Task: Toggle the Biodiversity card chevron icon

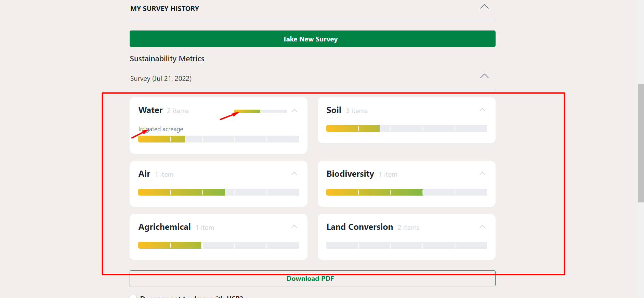Action: point(482,174)
